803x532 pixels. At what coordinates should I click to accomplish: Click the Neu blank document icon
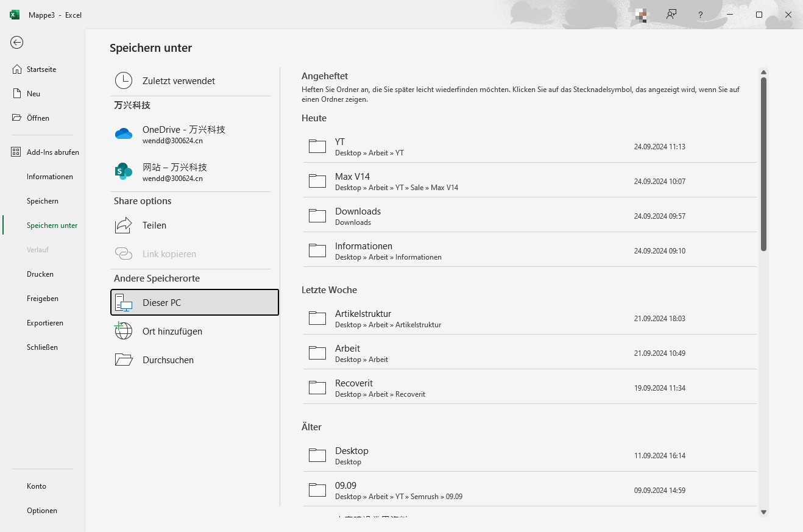pyautogui.click(x=17, y=94)
